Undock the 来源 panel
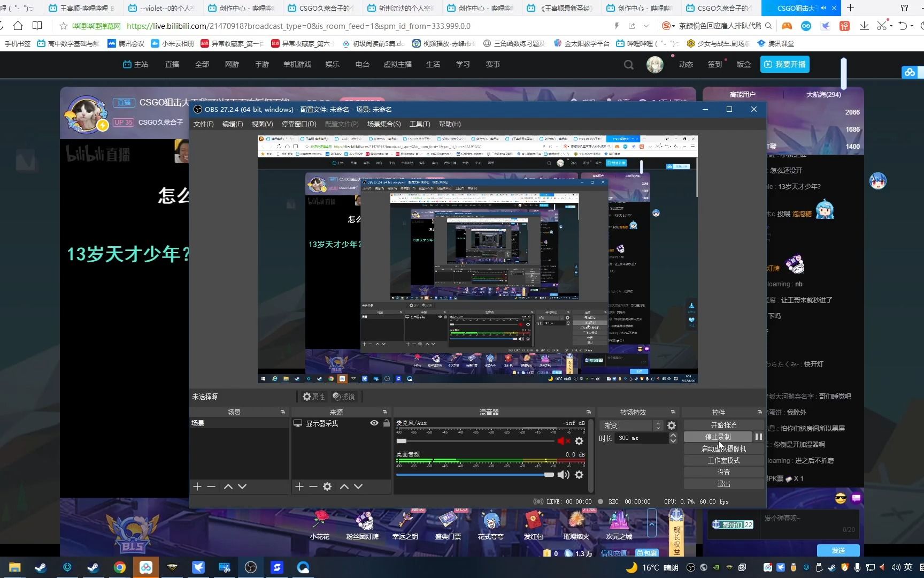This screenshot has height=578, width=924. point(385,412)
